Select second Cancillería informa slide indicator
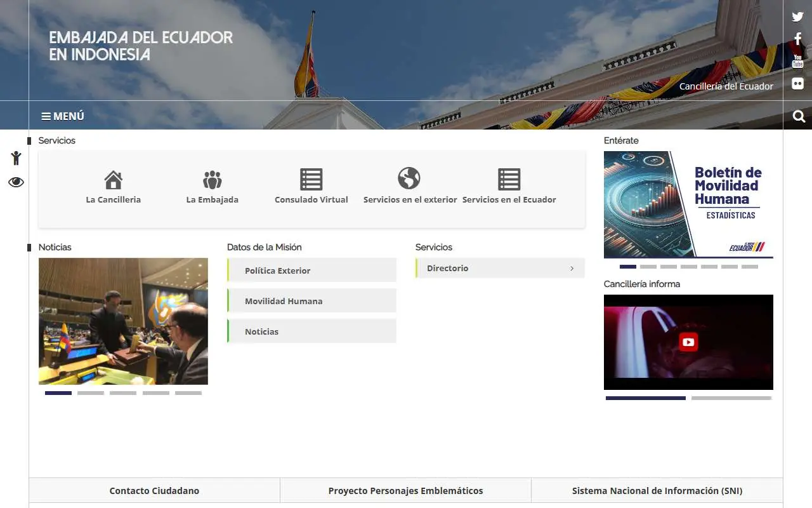 pos(731,398)
